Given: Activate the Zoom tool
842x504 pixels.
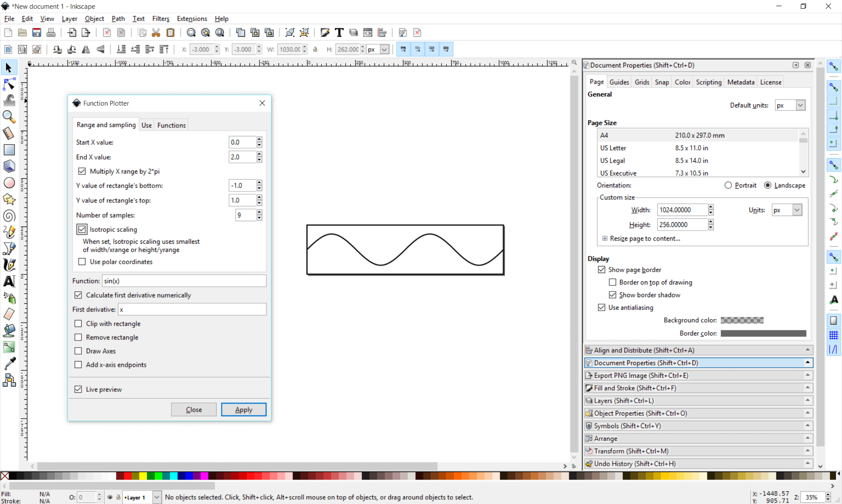Looking at the screenshot, I should (x=9, y=117).
